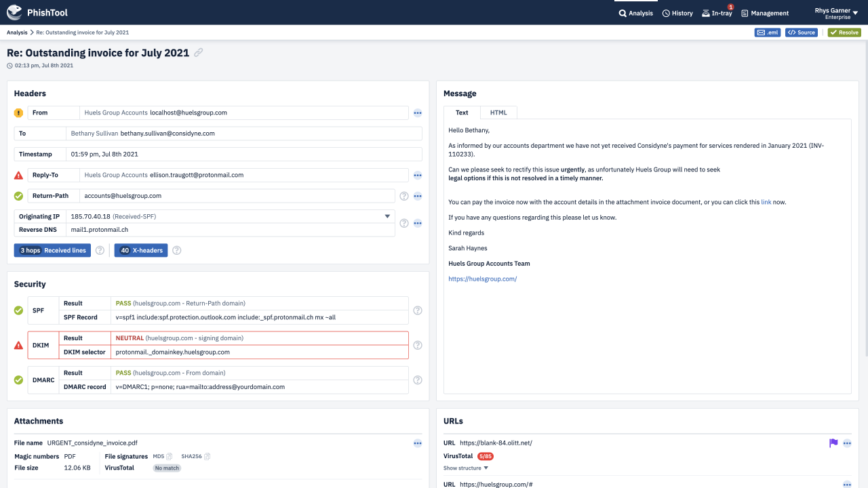This screenshot has width=868, height=488.
Task: Open the Analysis section in top navigation
Action: (636, 13)
